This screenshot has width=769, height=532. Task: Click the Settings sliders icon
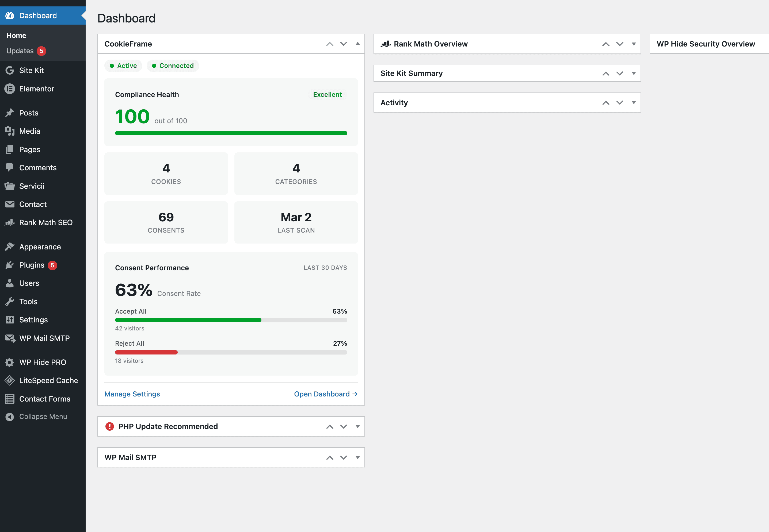click(10, 320)
